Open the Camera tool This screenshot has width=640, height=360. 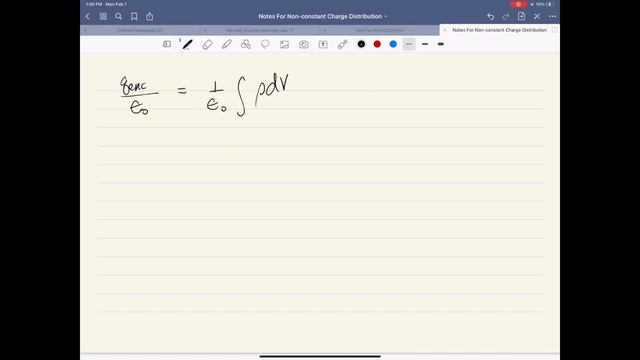[x=304, y=44]
